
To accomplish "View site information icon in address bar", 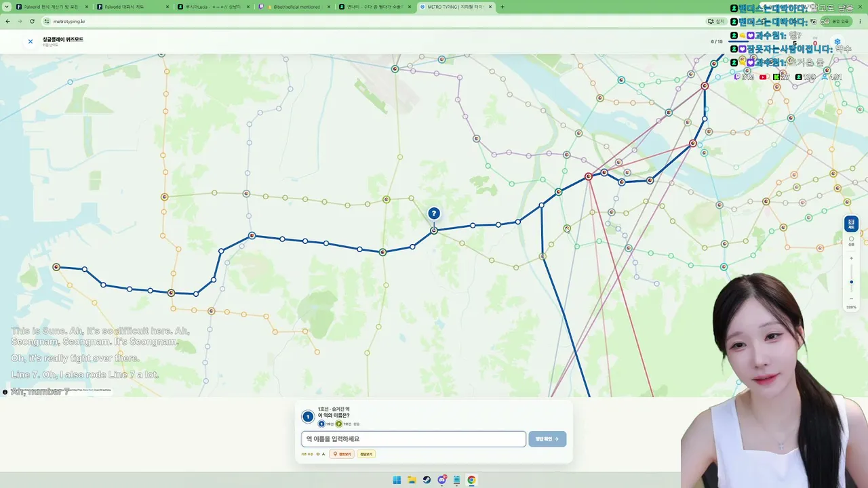I will pyautogui.click(x=47, y=21).
